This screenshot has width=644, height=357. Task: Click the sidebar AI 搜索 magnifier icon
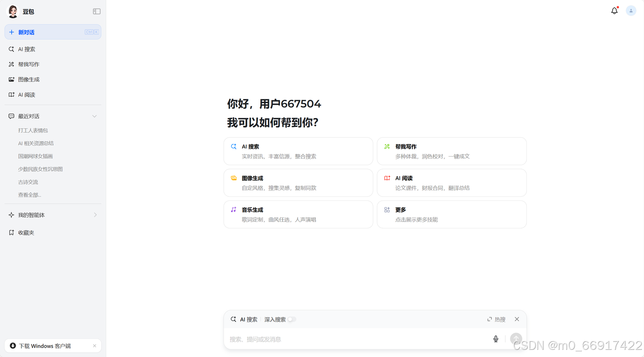12,49
